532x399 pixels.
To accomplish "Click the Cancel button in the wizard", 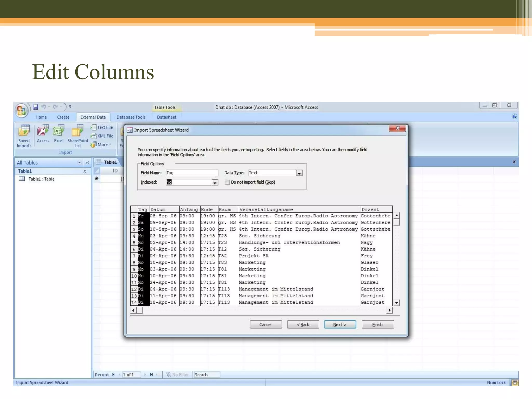I will click(x=266, y=324).
